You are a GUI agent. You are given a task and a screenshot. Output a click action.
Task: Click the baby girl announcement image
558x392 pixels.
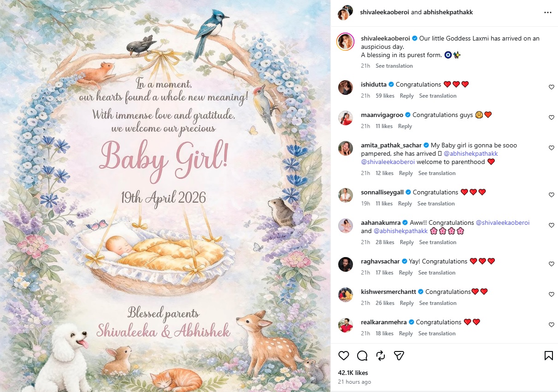(x=165, y=196)
